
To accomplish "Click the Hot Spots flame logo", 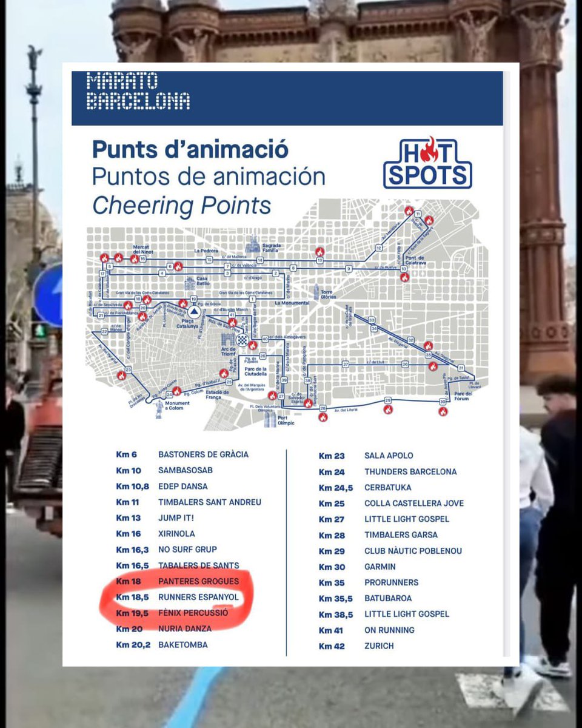I will click(x=427, y=163).
